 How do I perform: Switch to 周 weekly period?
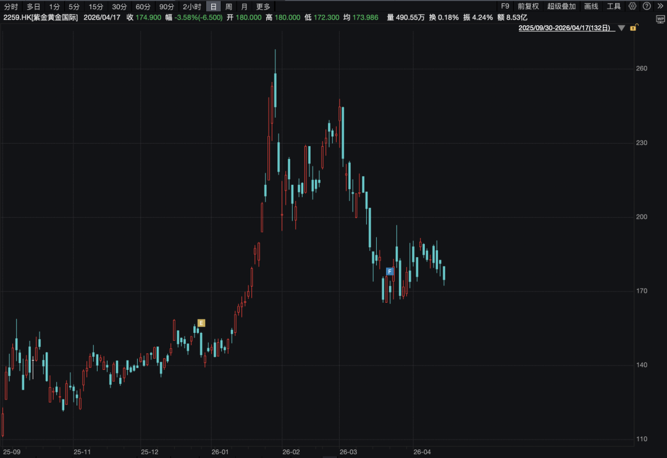(x=229, y=6)
